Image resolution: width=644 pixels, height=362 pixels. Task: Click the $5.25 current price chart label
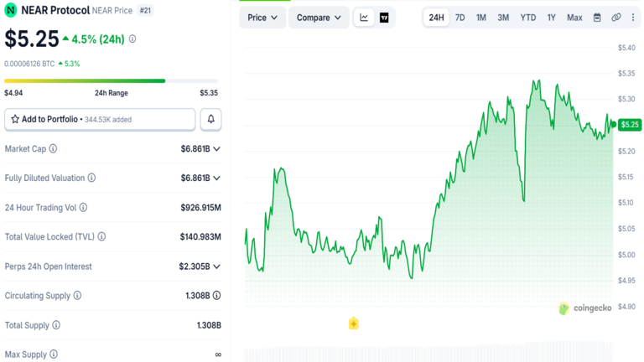(630, 124)
